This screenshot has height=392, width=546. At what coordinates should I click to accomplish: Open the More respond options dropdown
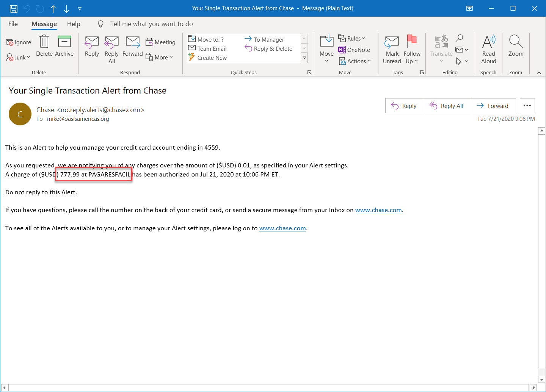(x=159, y=58)
